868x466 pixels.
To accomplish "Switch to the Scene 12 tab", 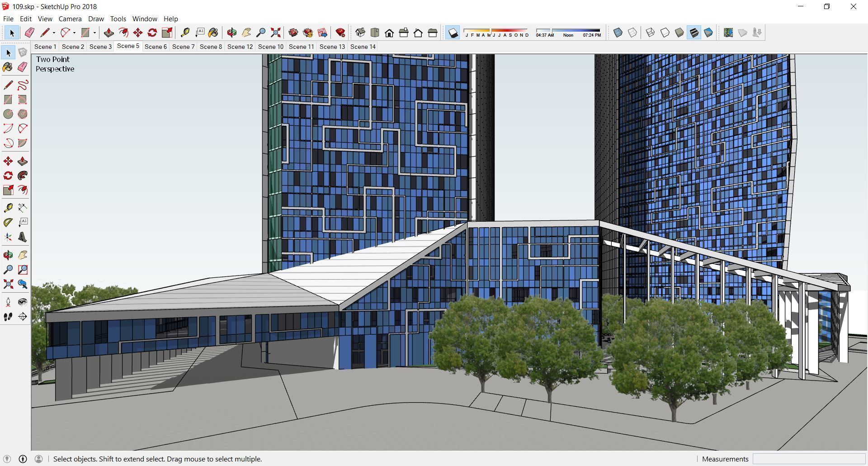I will click(240, 47).
